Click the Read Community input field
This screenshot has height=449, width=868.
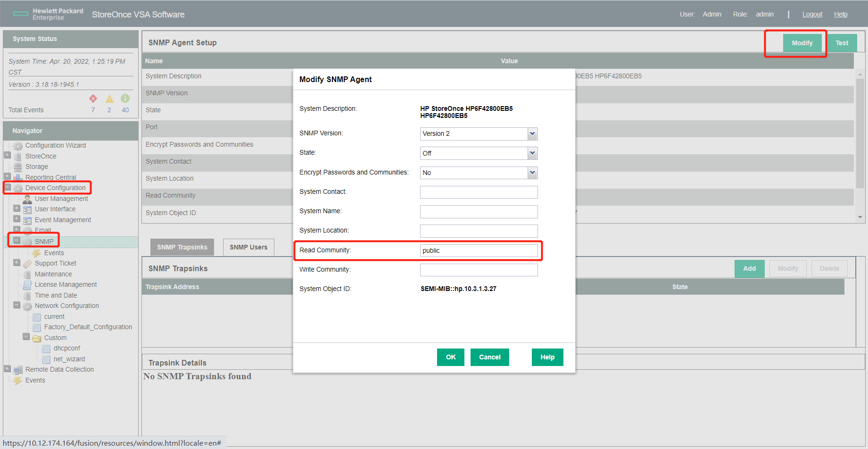point(479,250)
